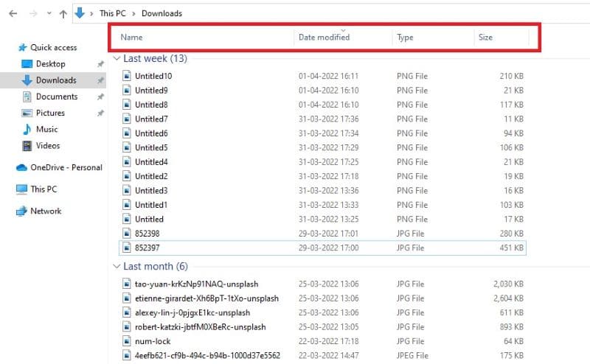Click the Last week (13) group heading
The image size is (590, 364).
(155, 58)
